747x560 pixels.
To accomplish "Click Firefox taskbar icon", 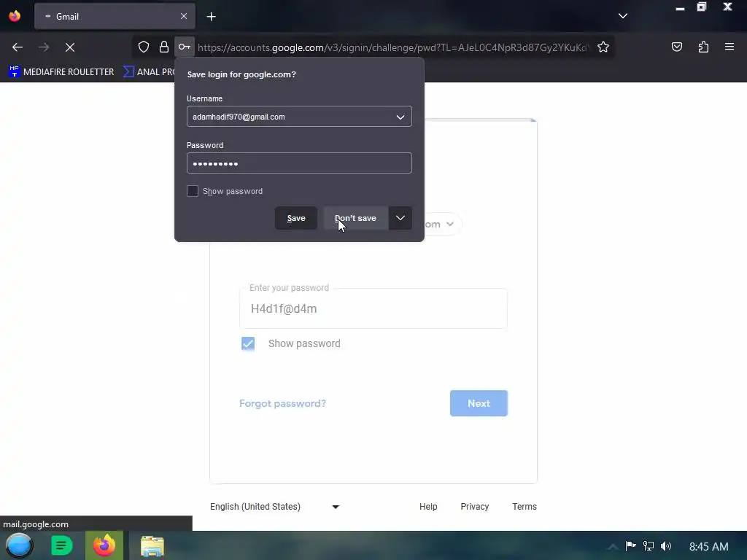I will pos(104,545).
